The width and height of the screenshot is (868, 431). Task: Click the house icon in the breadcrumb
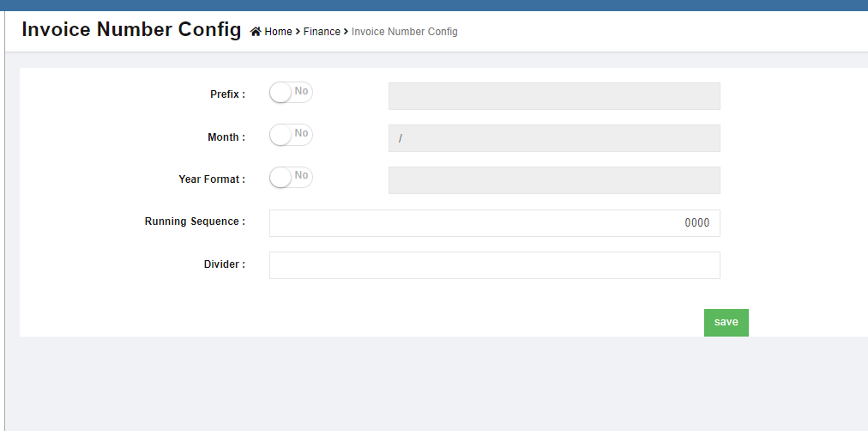(x=255, y=32)
